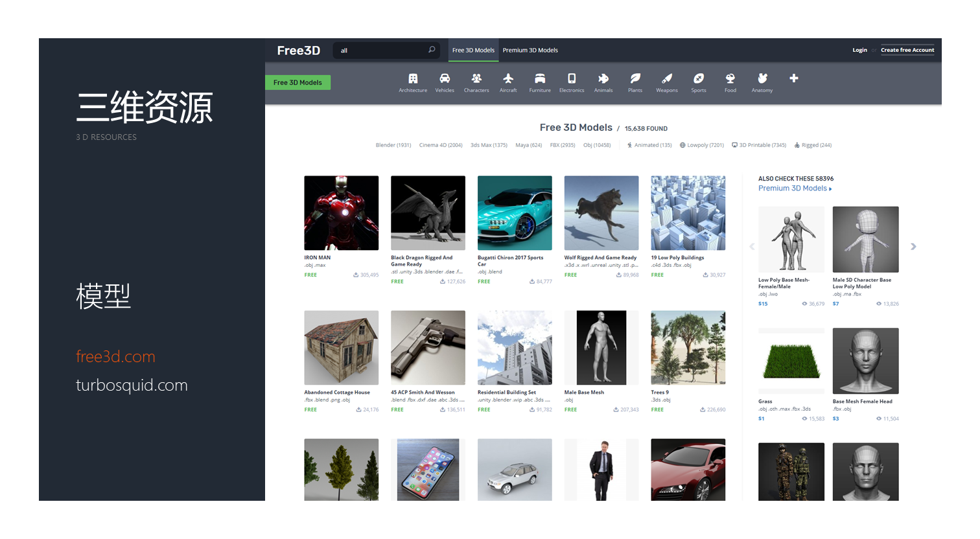
Task: Open the silver SUV model thumbnail
Action: tap(515, 470)
